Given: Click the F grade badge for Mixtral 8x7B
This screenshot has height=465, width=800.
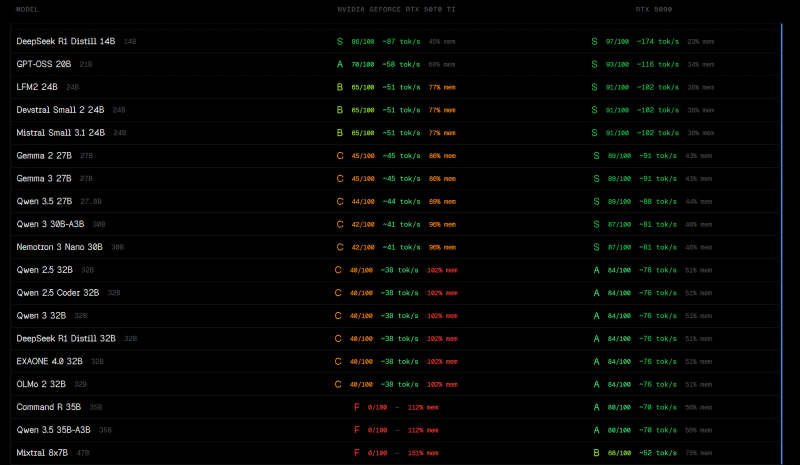Looking at the screenshot, I should [x=356, y=453].
